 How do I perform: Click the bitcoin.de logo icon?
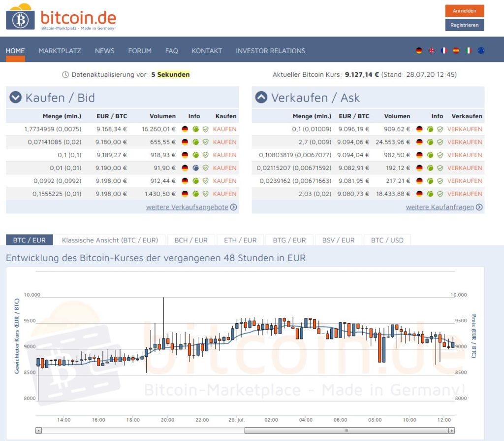click(x=20, y=17)
